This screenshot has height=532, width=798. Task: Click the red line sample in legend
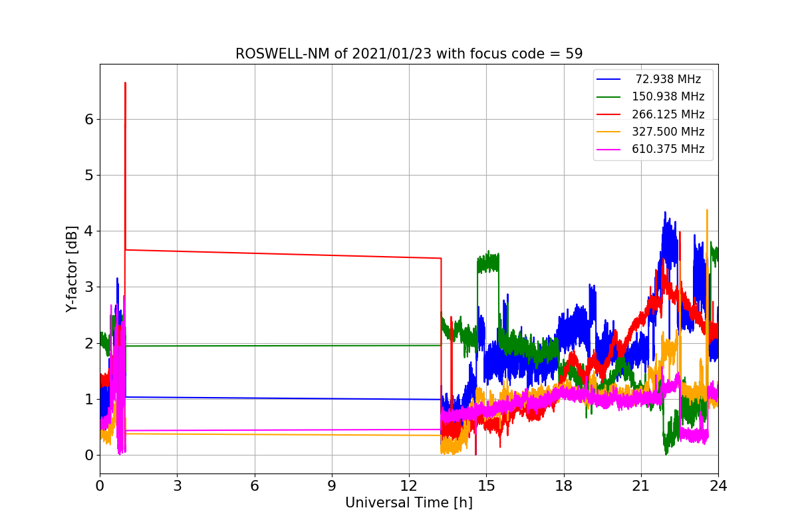609,114
